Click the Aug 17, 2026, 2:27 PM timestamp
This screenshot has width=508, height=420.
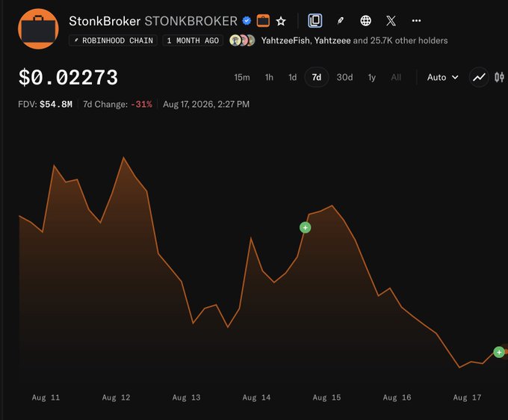(x=206, y=105)
